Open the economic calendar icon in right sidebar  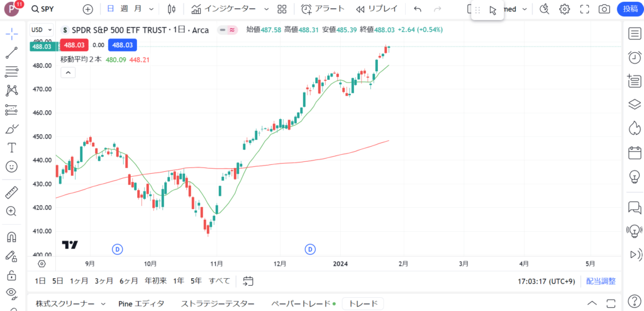[x=634, y=152]
